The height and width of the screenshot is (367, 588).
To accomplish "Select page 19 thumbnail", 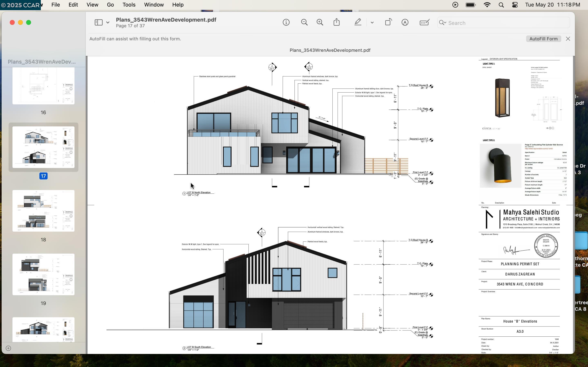I will point(43,274).
